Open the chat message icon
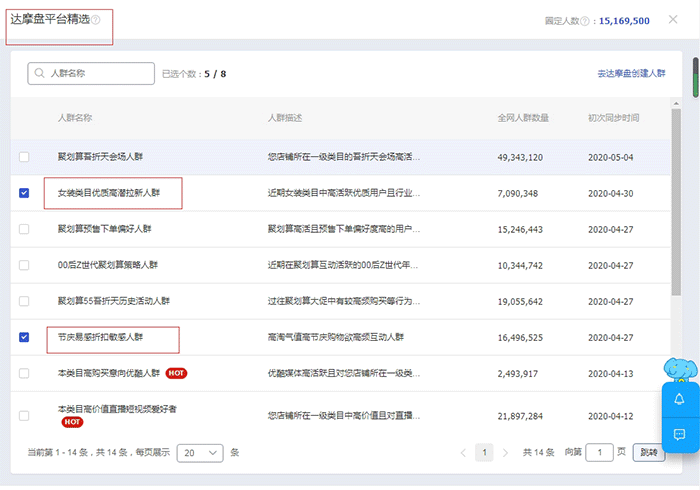 (679, 434)
